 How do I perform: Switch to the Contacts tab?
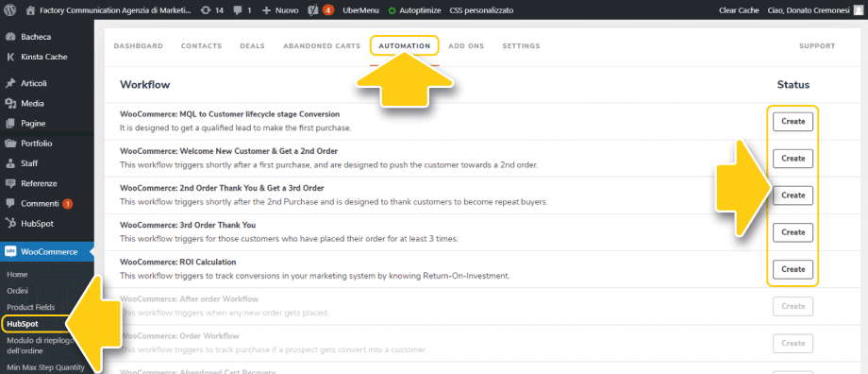202,46
